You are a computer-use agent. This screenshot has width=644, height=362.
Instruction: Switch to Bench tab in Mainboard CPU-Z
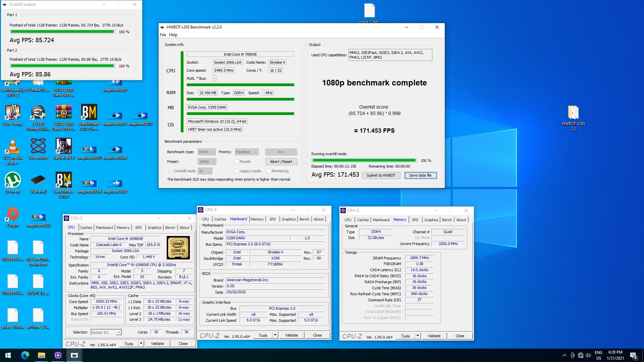click(x=304, y=219)
